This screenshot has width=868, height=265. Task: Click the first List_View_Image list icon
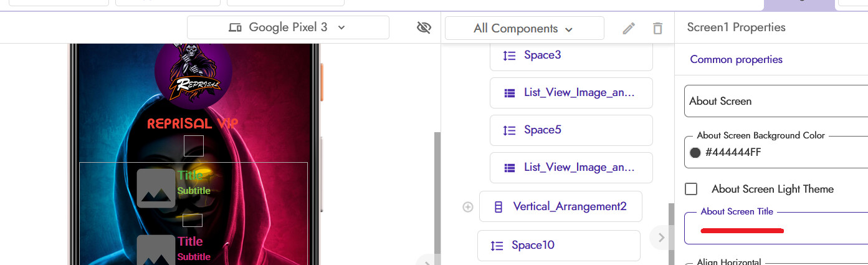point(510,93)
